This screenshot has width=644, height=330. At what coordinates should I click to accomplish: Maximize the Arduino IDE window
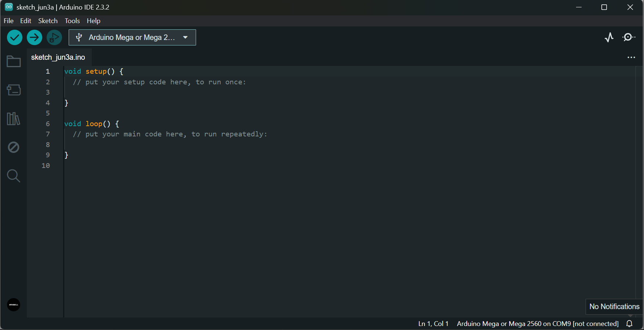(604, 7)
